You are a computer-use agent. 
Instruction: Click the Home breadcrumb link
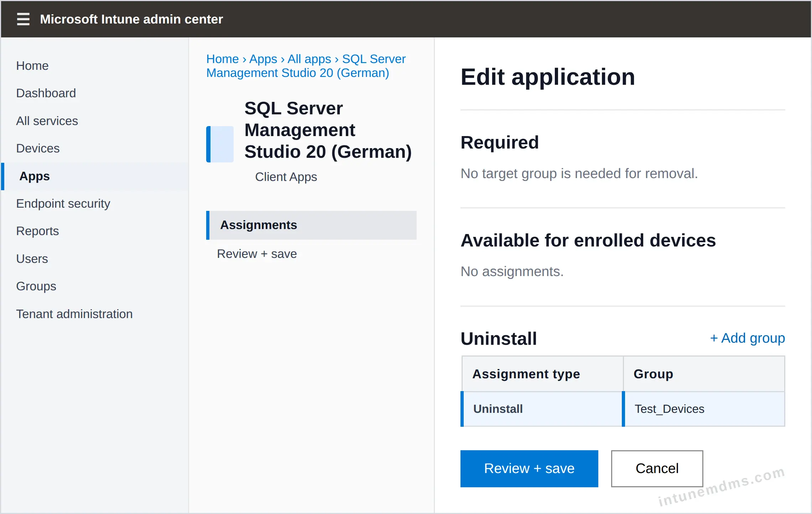pyautogui.click(x=223, y=59)
